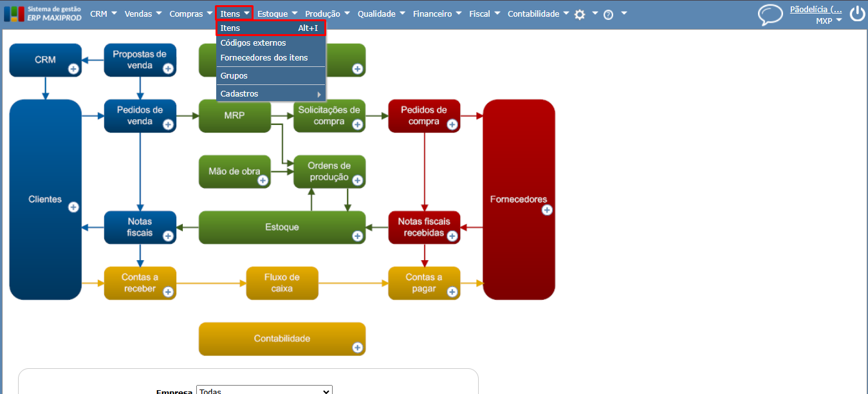Click plus icon on Pedidos de compra

pos(452,124)
